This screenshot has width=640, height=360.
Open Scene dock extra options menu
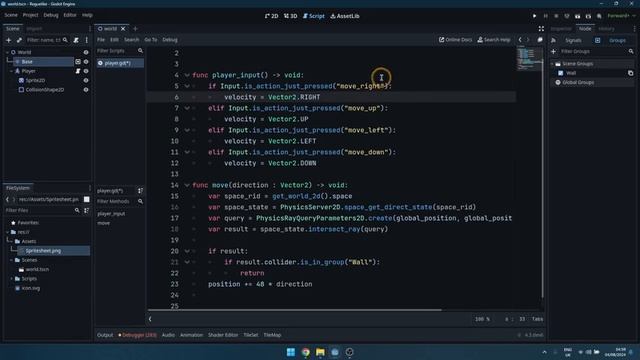coord(87,40)
